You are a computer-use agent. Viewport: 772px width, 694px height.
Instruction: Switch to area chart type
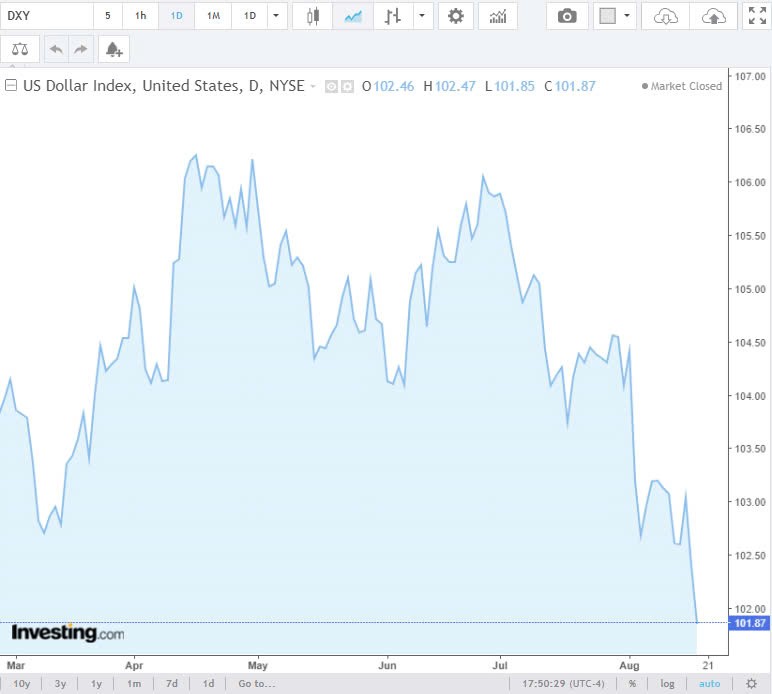353,16
